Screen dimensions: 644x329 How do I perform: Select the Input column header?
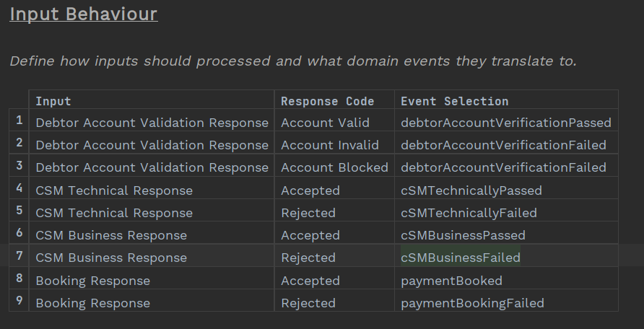(53, 101)
